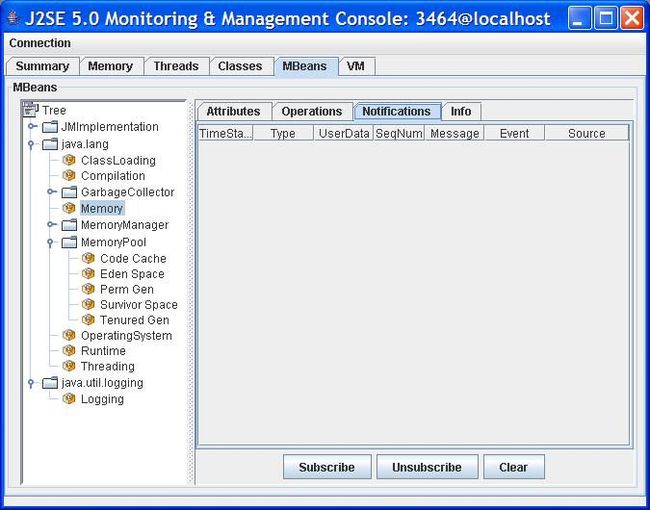Viewport: 650px width, 510px height.
Task: Click the Tree root icon
Action: tap(31, 109)
